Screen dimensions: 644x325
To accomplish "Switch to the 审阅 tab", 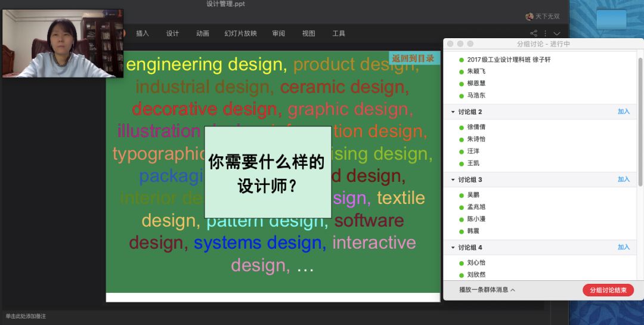I will (x=278, y=33).
